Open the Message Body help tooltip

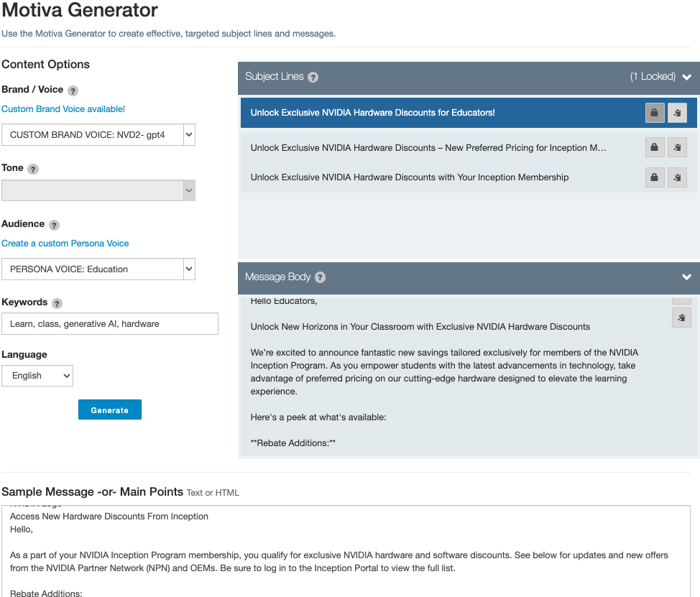tap(320, 277)
